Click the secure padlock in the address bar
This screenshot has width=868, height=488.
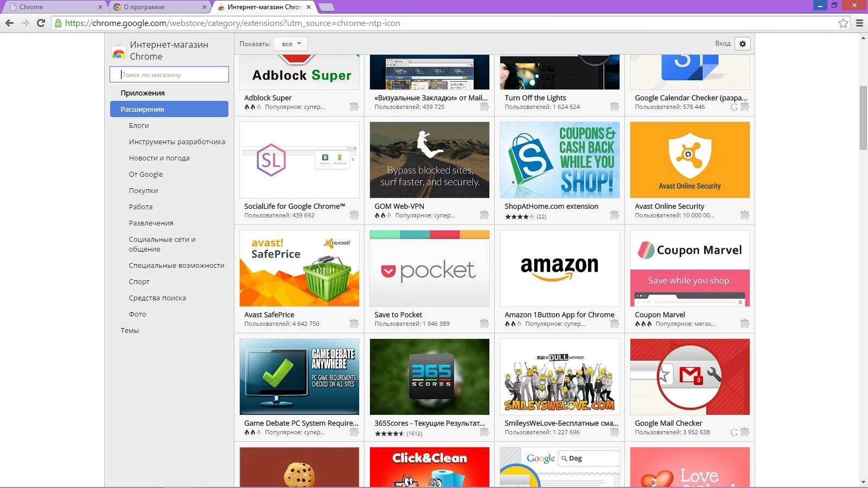[58, 23]
